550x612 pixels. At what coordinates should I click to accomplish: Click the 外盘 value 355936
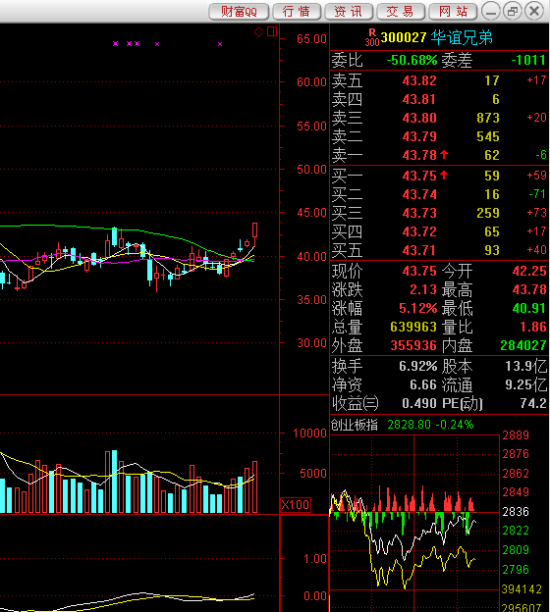click(x=413, y=345)
